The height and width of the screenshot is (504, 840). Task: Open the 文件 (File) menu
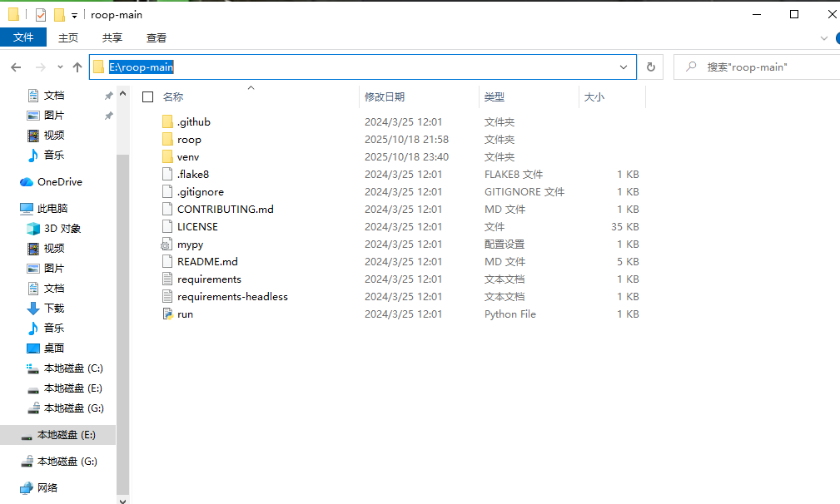click(x=24, y=37)
